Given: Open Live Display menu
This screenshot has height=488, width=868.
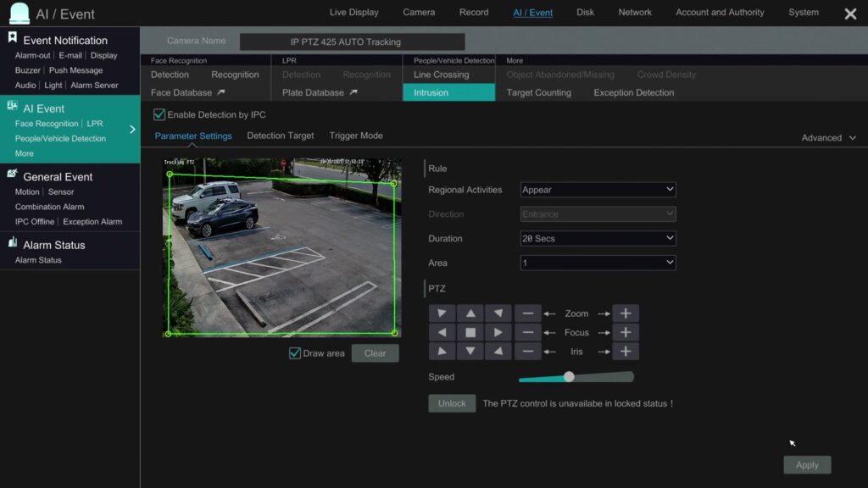Looking at the screenshot, I should tap(353, 12).
